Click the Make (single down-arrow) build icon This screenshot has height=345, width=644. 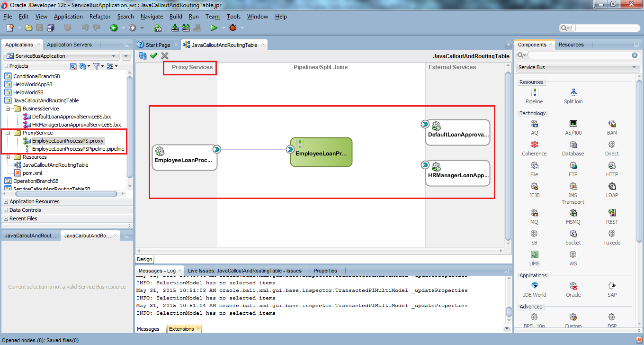[175, 28]
